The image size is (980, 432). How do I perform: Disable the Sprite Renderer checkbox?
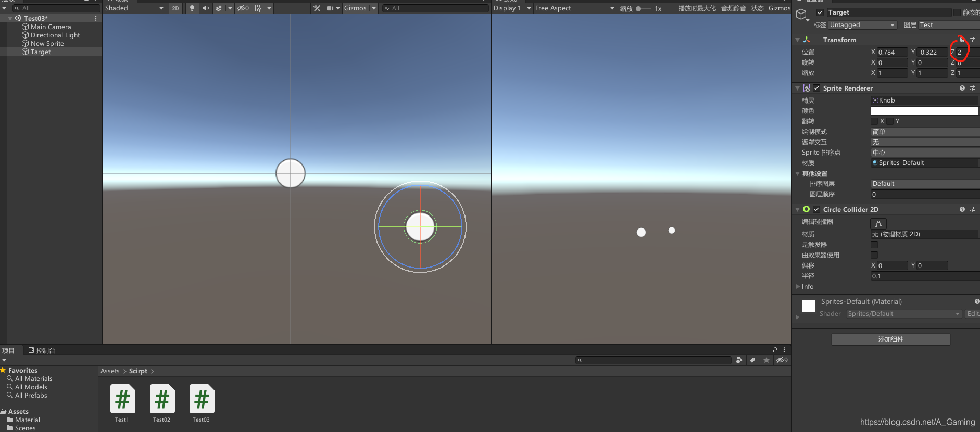pos(816,88)
